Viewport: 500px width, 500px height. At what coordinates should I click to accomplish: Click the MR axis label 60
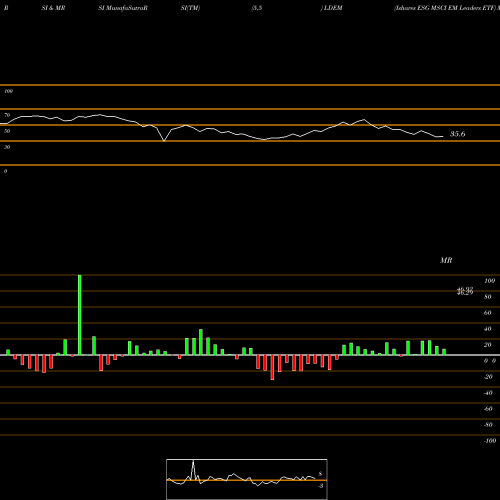coord(488,313)
